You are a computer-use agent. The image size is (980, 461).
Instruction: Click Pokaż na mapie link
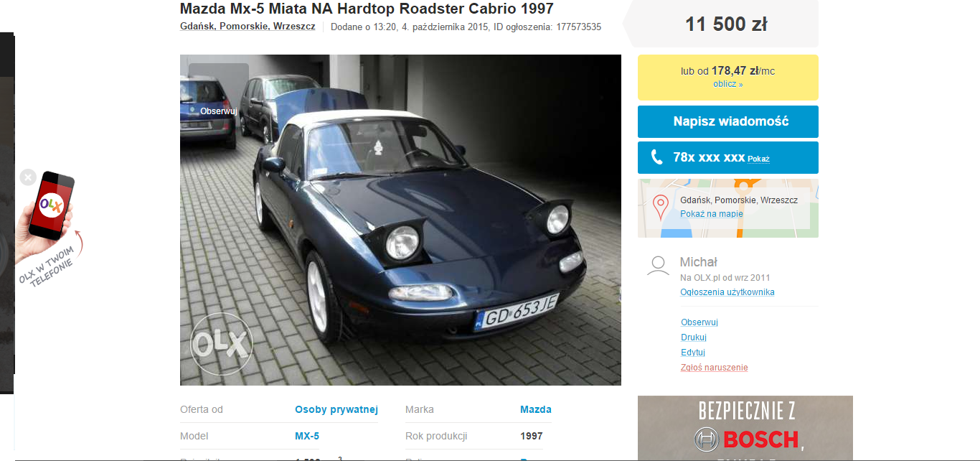tap(711, 214)
